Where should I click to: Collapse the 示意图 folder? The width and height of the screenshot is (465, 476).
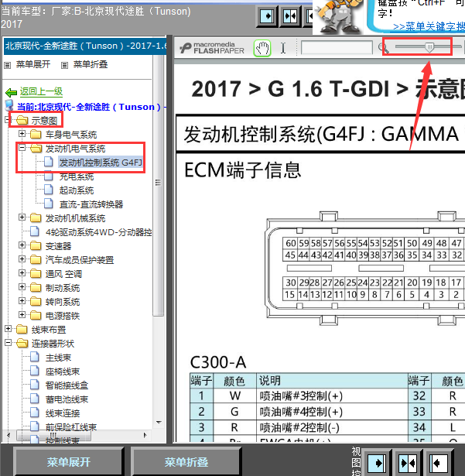click(8, 120)
